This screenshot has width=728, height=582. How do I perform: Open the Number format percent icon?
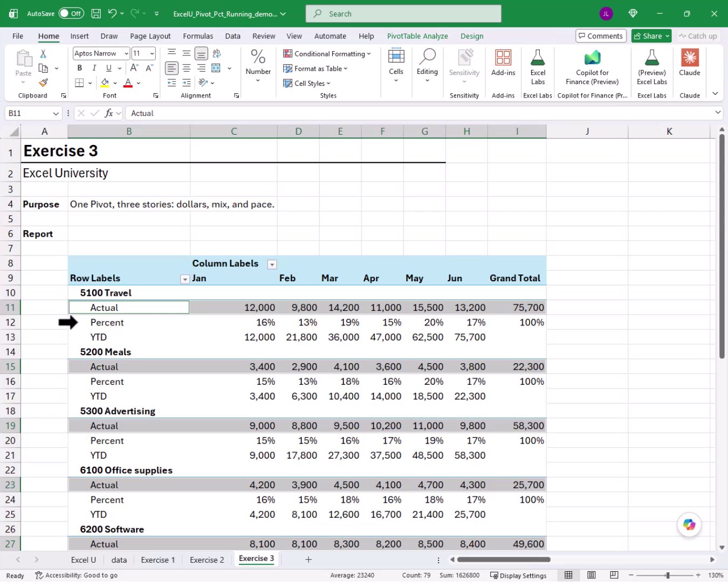(258, 57)
